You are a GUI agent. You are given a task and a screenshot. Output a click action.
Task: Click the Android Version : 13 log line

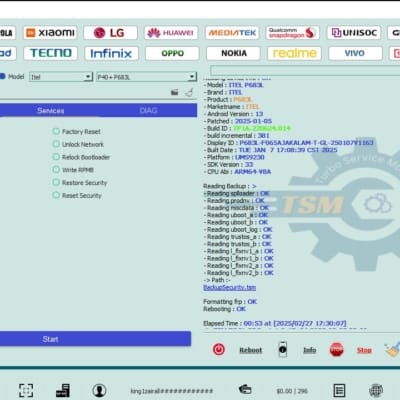click(x=233, y=114)
